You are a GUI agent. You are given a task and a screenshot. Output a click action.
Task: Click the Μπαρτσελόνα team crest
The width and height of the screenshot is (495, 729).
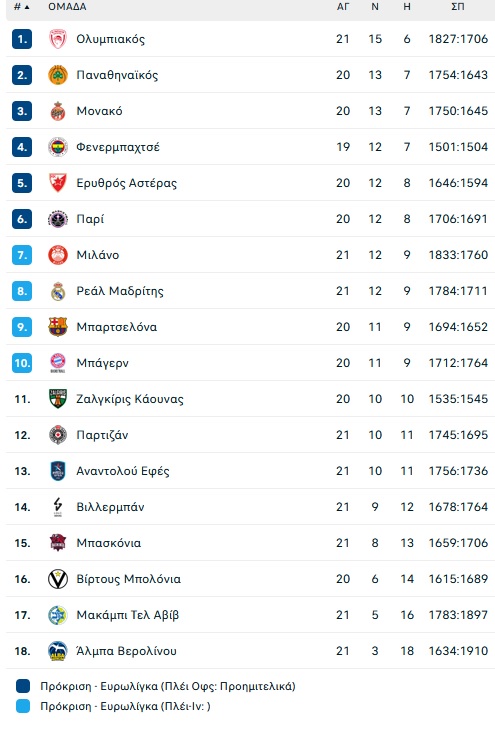(x=58, y=327)
